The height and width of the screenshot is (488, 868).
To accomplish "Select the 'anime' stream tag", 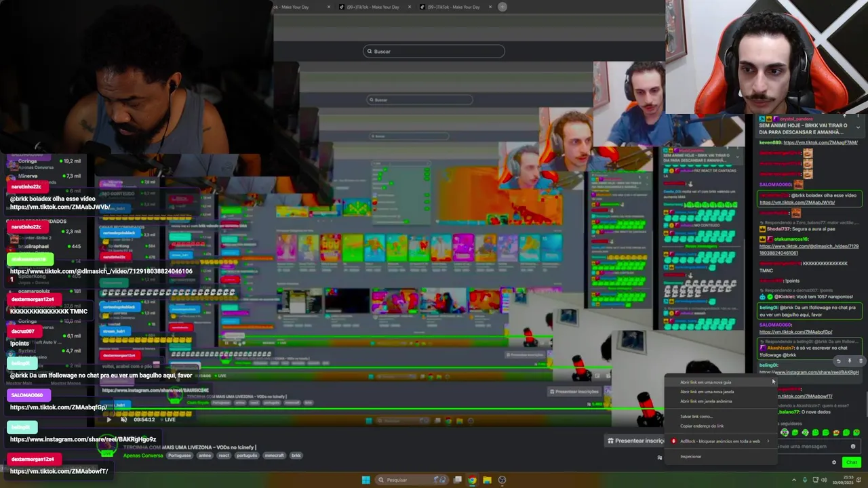I will [205, 455].
